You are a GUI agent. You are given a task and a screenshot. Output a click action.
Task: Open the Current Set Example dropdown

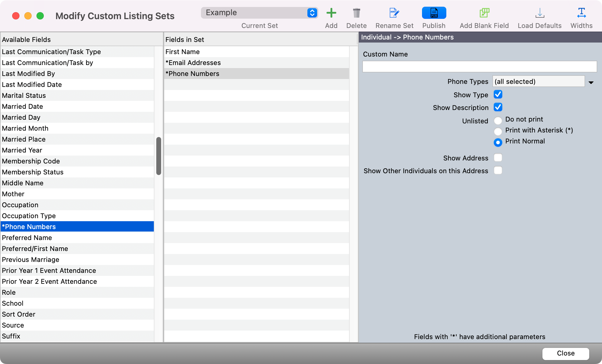[259, 13]
